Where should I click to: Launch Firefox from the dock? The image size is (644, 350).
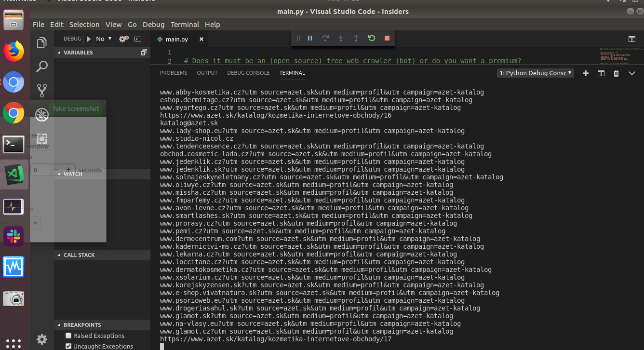pos(13,51)
